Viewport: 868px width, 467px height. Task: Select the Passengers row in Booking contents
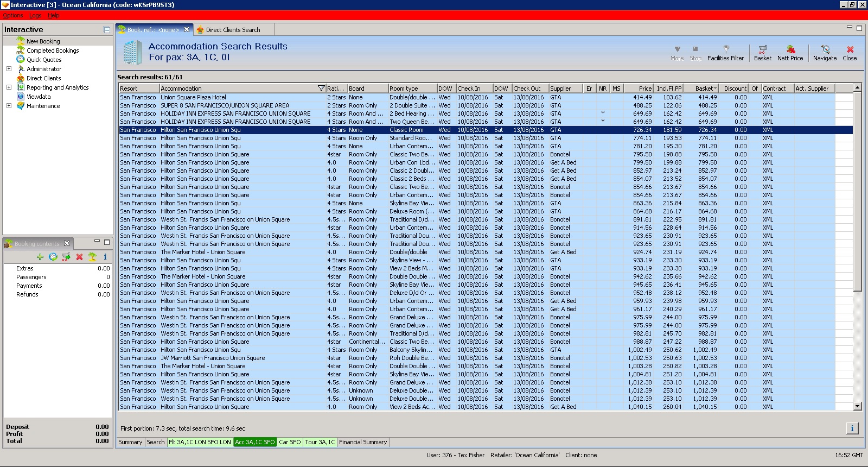tap(58, 277)
